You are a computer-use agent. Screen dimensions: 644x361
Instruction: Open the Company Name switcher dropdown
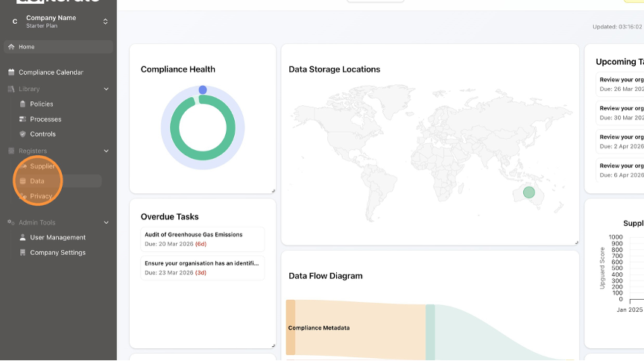click(x=105, y=22)
